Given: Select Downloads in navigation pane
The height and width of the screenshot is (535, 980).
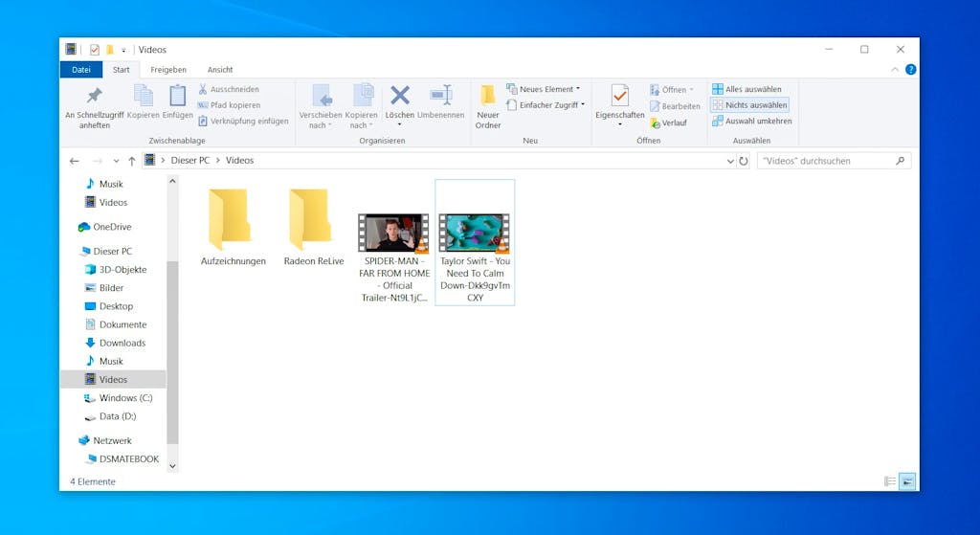Looking at the screenshot, I should (115, 344).
